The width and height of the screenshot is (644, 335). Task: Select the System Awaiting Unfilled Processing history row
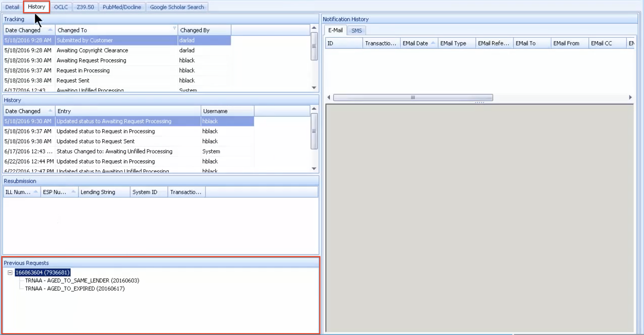click(x=114, y=151)
